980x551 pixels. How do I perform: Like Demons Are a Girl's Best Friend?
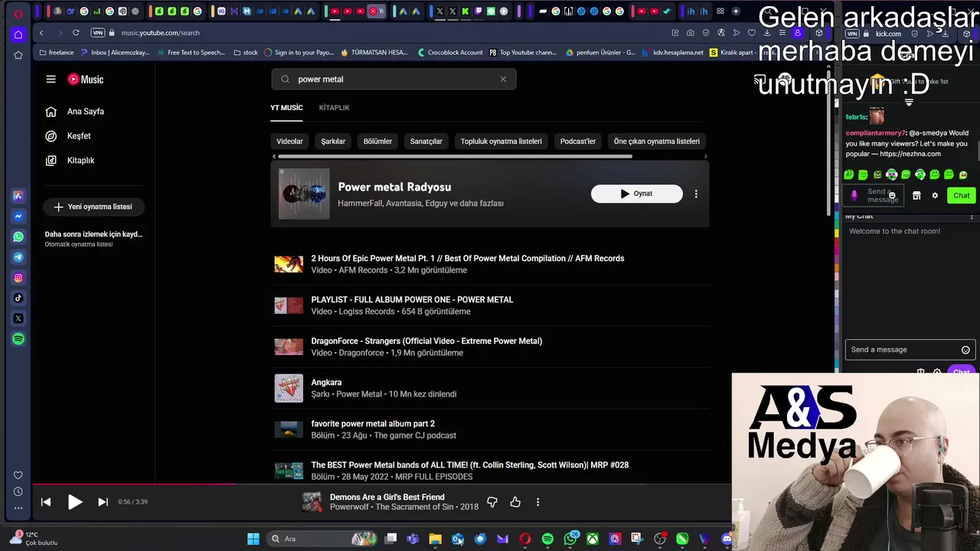pos(515,502)
